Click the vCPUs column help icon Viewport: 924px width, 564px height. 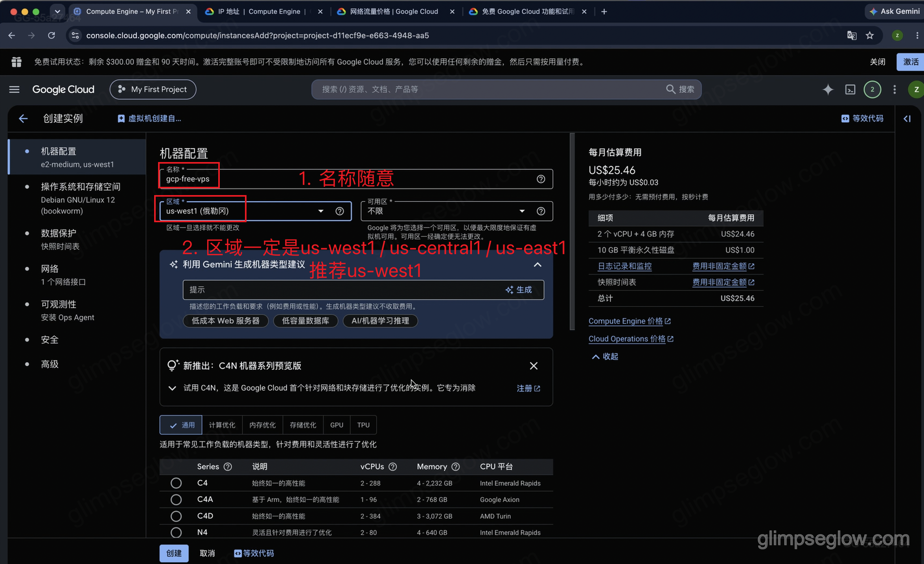392,466
